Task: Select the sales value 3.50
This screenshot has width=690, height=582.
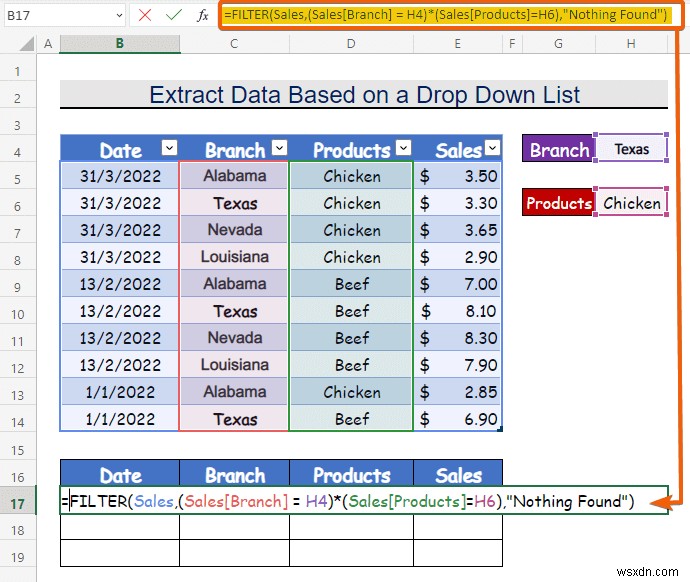Action: 458,176
